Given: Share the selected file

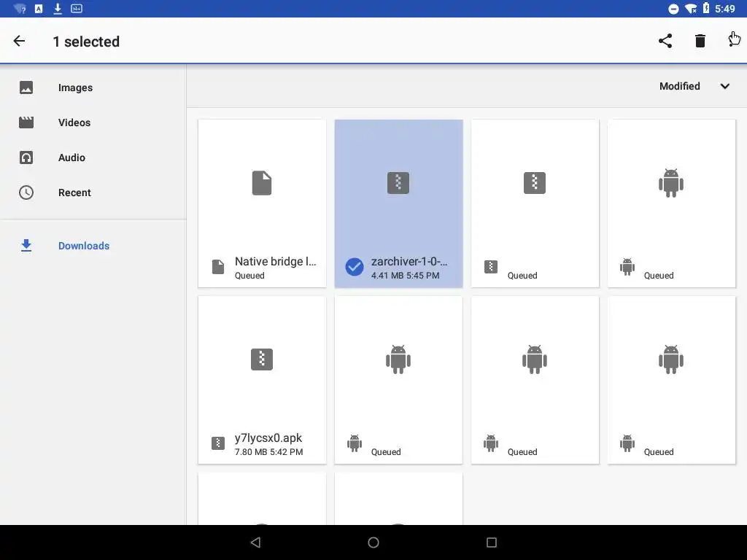Looking at the screenshot, I should tap(665, 41).
